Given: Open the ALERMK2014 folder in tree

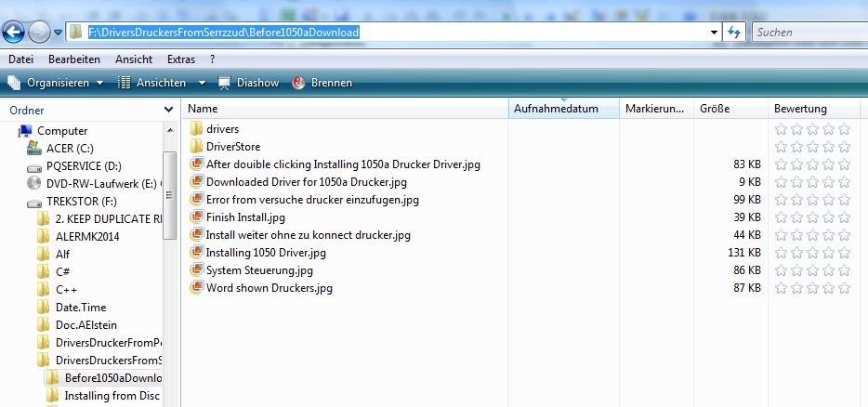Looking at the screenshot, I should click(78, 236).
